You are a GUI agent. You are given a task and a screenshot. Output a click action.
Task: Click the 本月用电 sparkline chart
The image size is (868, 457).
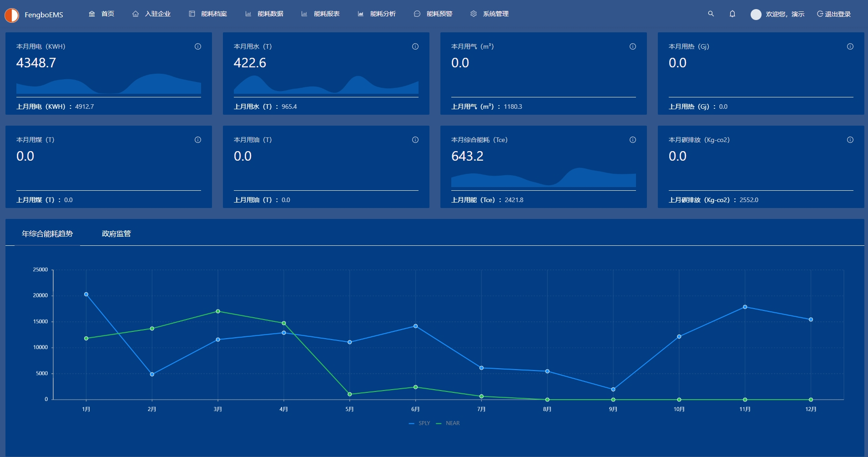[108, 84]
